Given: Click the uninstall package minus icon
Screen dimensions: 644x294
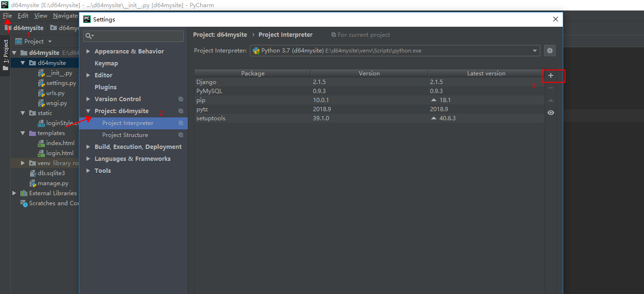Looking at the screenshot, I should point(551,88).
